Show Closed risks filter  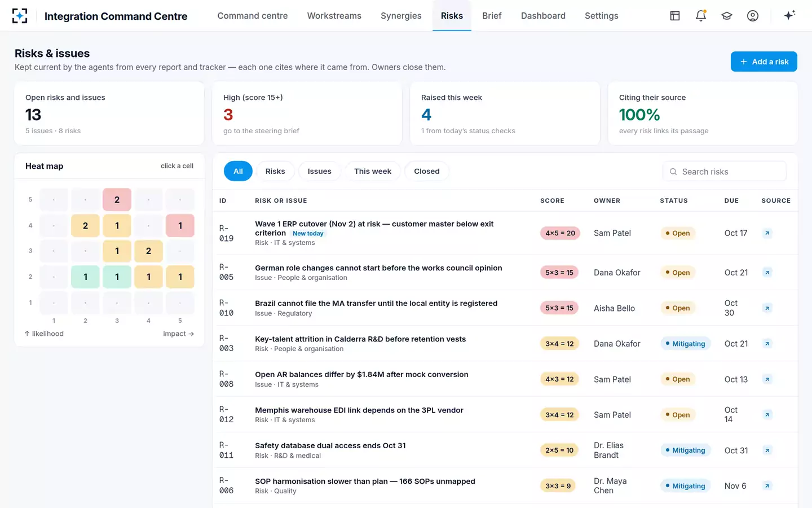pyautogui.click(x=427, y=171)
